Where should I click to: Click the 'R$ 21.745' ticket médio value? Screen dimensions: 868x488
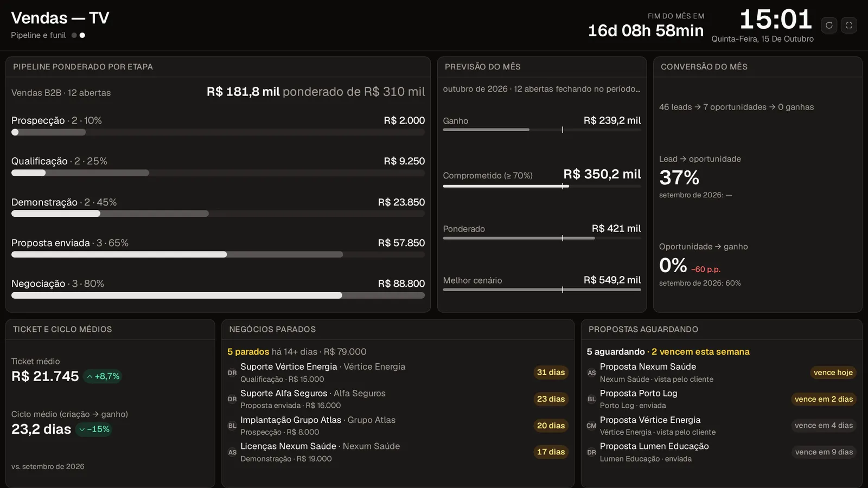[45, 376]
